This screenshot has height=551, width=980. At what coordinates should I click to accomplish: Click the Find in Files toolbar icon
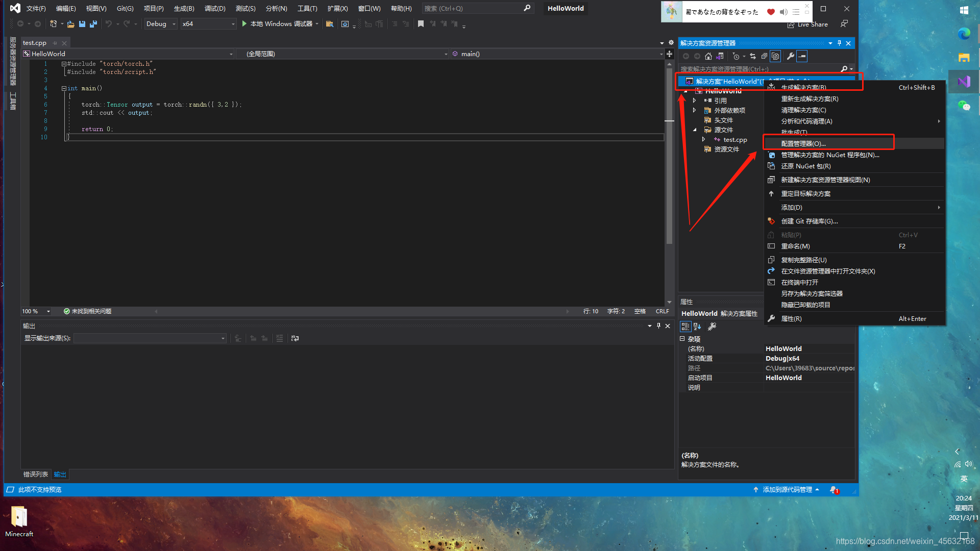330,24
